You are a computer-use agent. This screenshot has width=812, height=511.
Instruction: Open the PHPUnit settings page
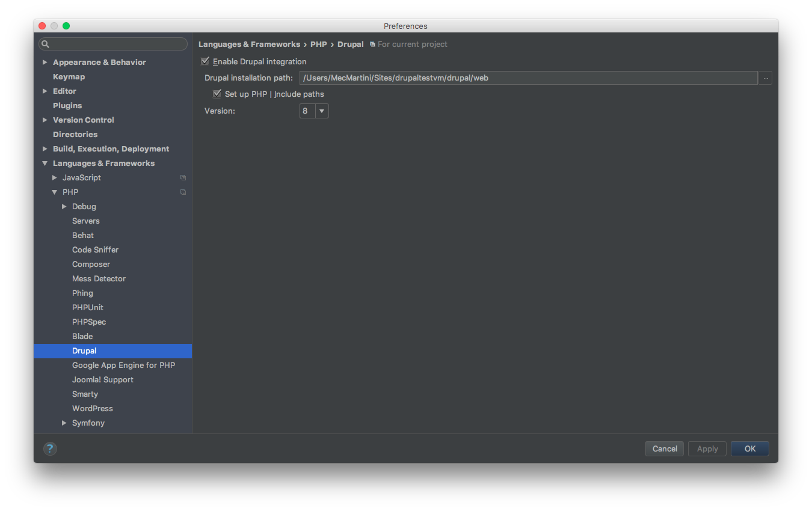[x=88, y=308]
